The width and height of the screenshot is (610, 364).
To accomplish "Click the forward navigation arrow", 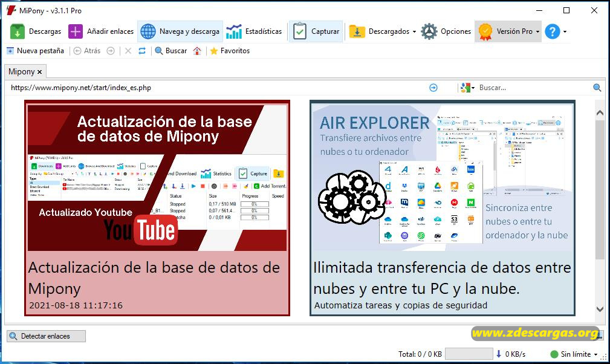I will pyautogui.click(x=111, y=51).
